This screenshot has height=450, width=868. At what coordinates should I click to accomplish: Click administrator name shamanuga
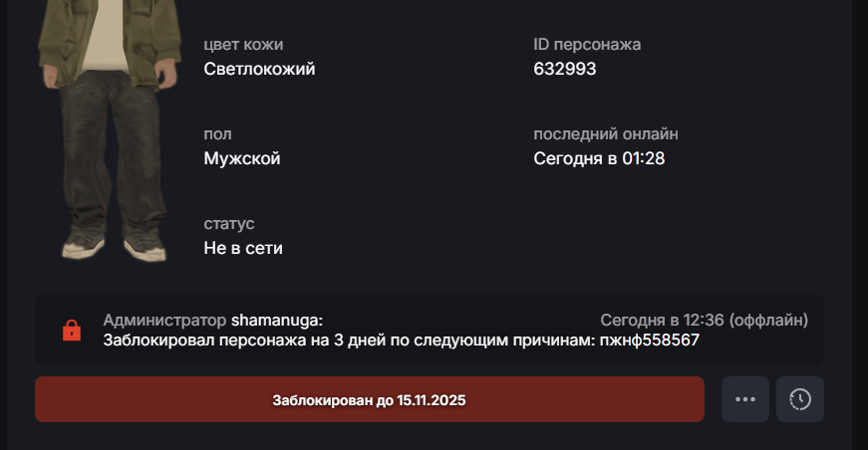coord(276,321)
